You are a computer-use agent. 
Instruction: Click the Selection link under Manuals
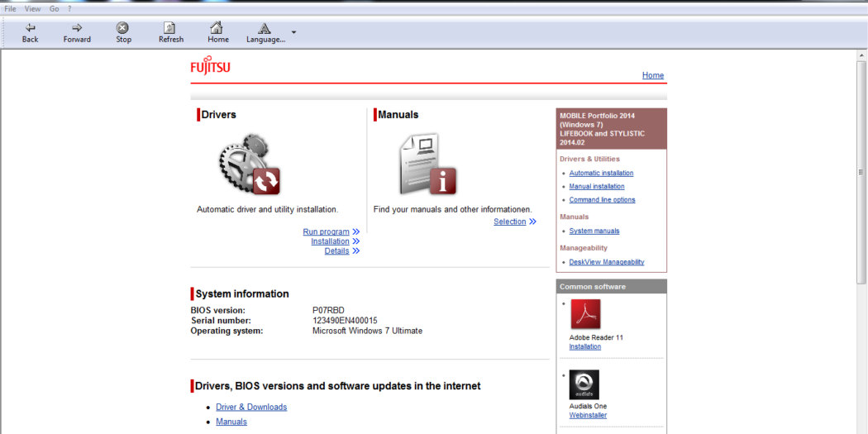point(510,222)
